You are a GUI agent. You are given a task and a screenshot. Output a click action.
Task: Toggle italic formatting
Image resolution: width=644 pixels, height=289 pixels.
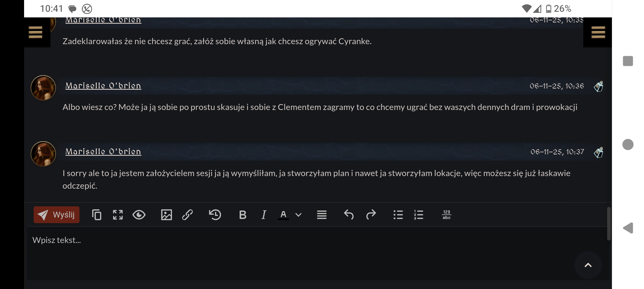(264, 215)
